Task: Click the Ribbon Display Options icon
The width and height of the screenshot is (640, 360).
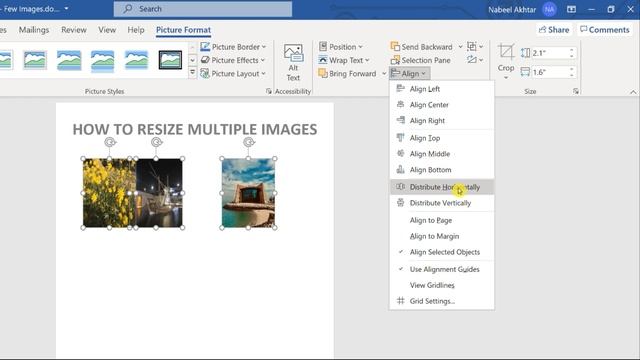Action: tap(571, 9)
